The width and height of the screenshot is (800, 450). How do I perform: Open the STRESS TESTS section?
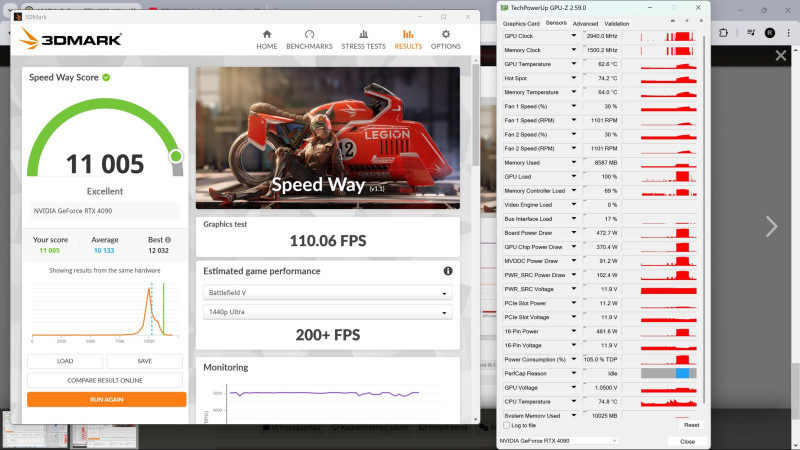[363, 40]
